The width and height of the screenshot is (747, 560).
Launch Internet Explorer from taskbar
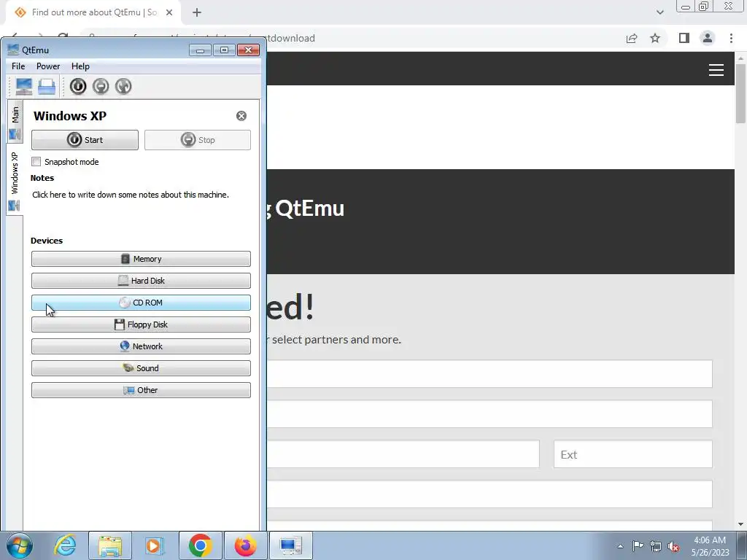pos(65,545)
